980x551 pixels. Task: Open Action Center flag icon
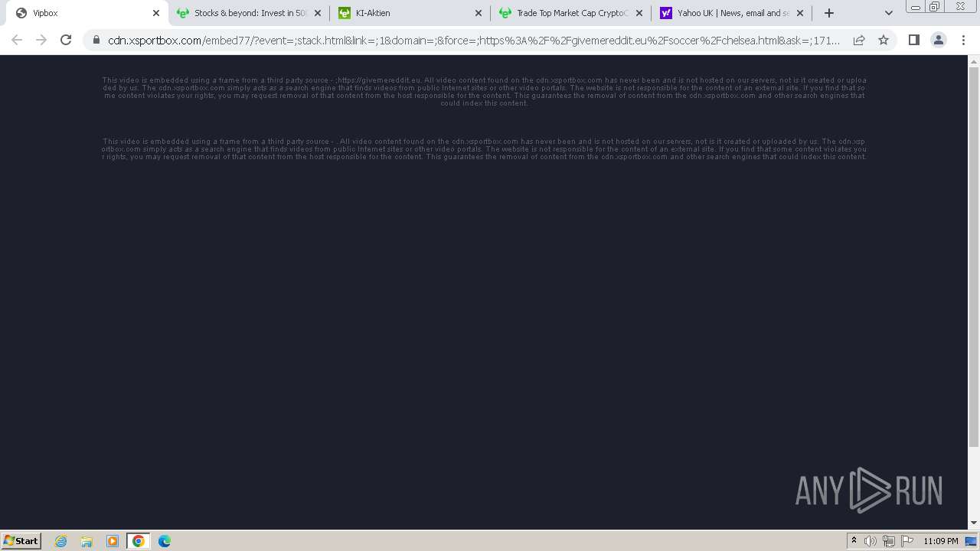(x=907, y=541)
